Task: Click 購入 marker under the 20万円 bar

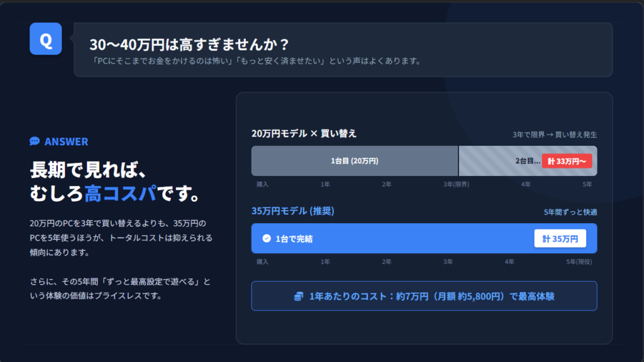Action: tap(262, 184)
